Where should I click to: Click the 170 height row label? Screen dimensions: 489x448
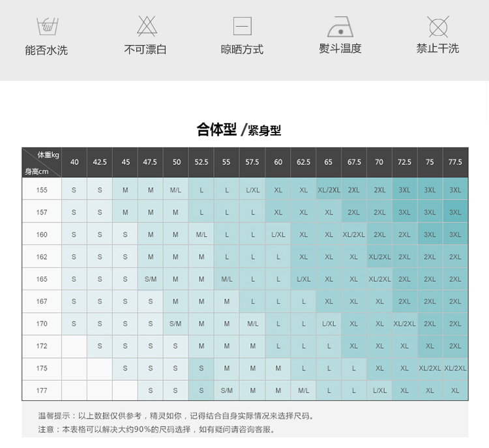click(42, 323)
